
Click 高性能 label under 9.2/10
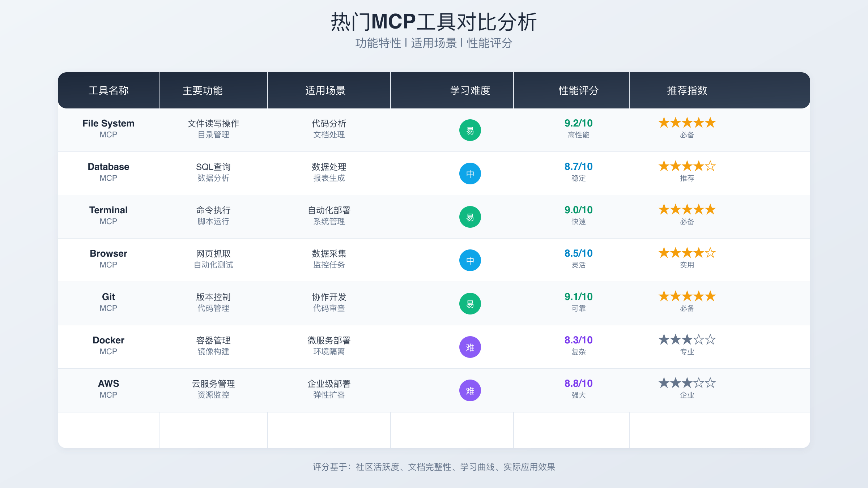point(578,135)
